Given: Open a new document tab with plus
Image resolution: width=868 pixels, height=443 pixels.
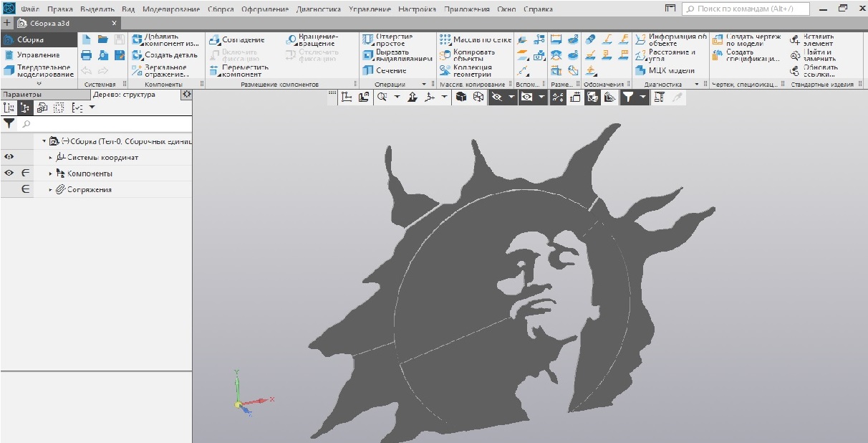Looking at the screenshot, I should click(x=7, y=24).
